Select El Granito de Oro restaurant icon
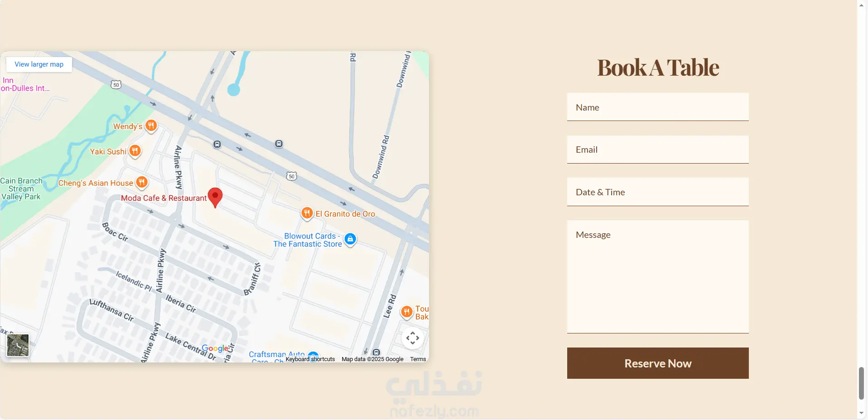868x420 pixels. tap(307, 213)
